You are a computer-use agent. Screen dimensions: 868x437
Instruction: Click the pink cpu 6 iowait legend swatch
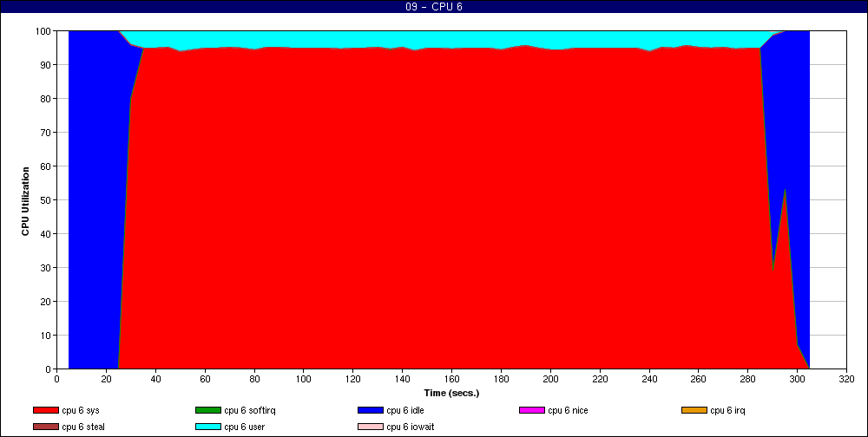coord(370,427)
